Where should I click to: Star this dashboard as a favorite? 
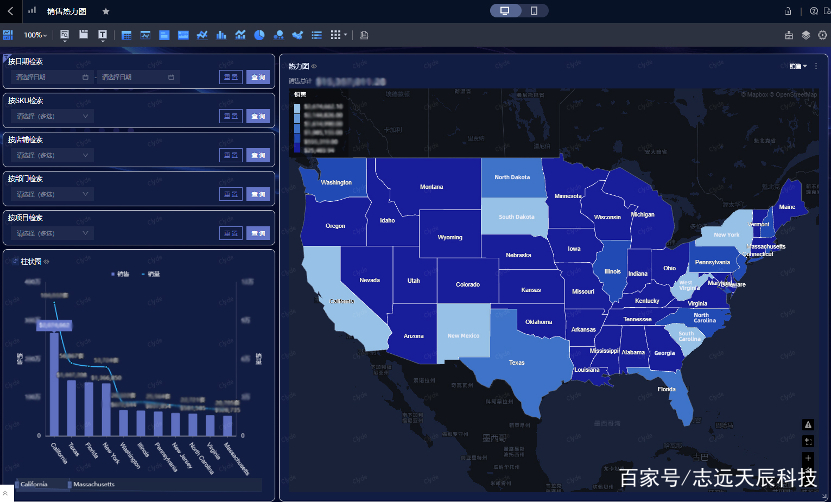pos(106,11)
